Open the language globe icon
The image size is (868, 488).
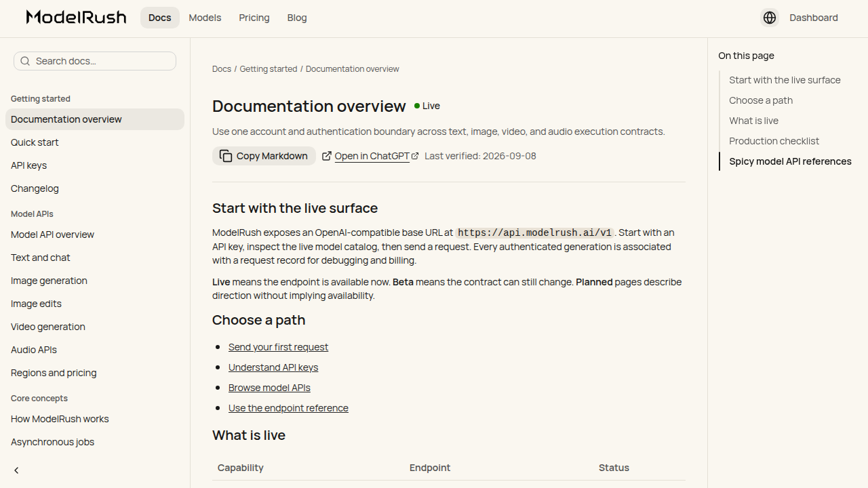pyautogui.click(x=770, y=18)
